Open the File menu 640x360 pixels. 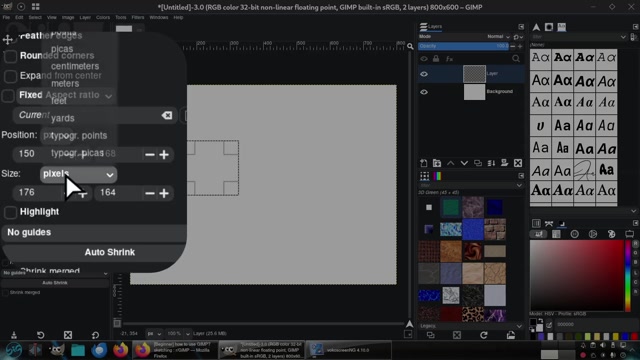[x=6, y=18]
